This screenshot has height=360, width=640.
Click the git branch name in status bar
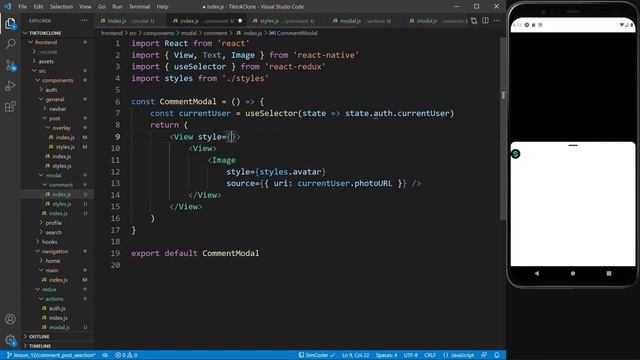(x=51, y=355)
